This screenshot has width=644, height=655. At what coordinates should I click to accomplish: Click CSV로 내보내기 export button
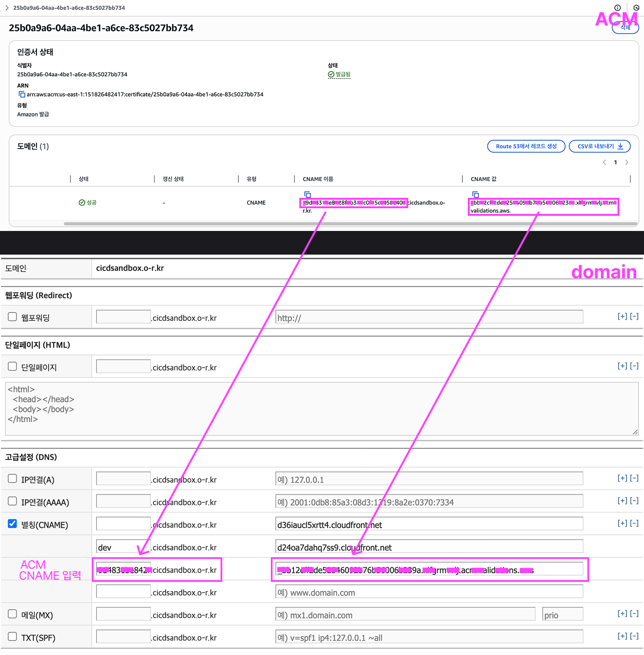point(599,146)
